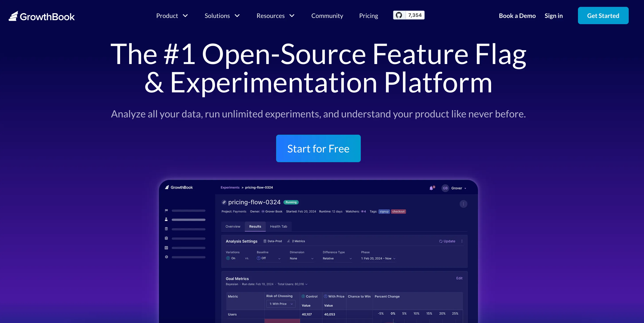Viewport: 644px width, 323px height.
Task: Select the clipboard icon in dashboard sidebar
Action: click(166, 238)
